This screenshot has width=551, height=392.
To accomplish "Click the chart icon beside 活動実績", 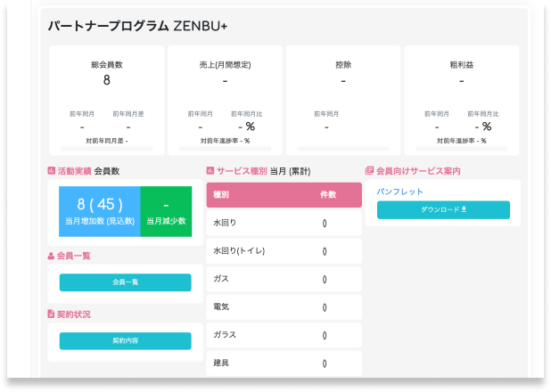I will point(51,170).
